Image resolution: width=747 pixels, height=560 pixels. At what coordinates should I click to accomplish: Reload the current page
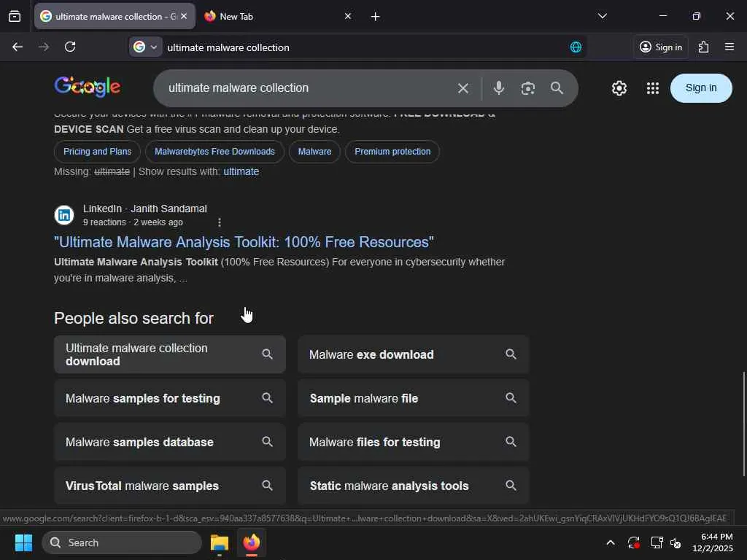tap(70, 47)
